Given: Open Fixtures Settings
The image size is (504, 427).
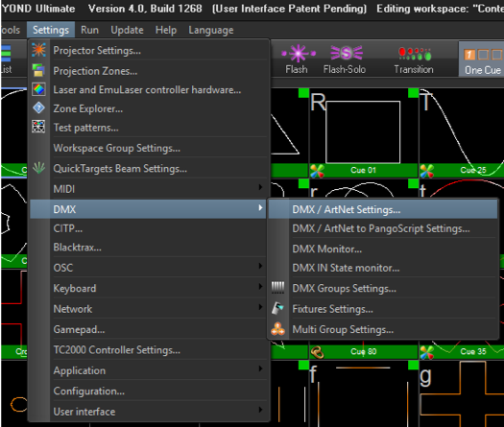Looking at the screenshot, I should (383, 309).
